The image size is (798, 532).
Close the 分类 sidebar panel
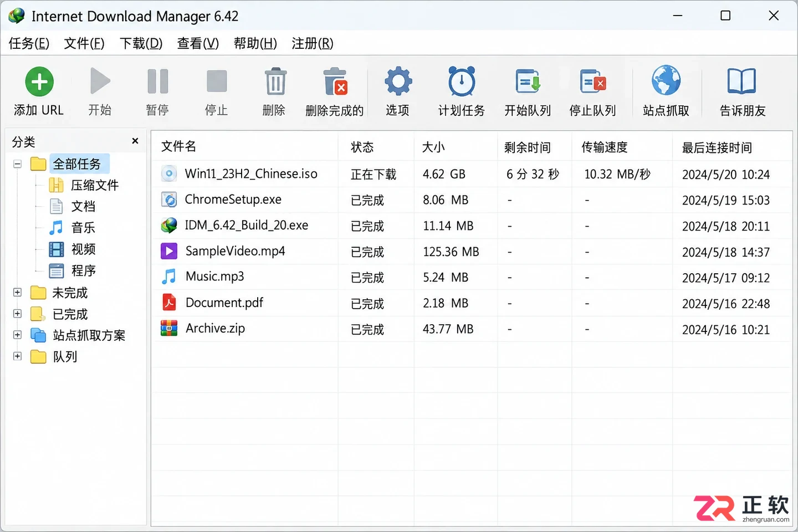[135, 141]
